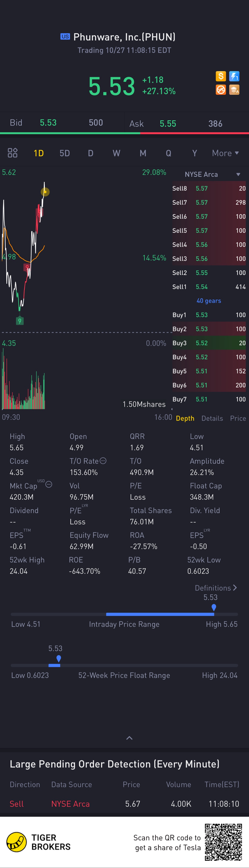
Task: Select the Buy5 row with 152 shares
Action: click(209, 371)
